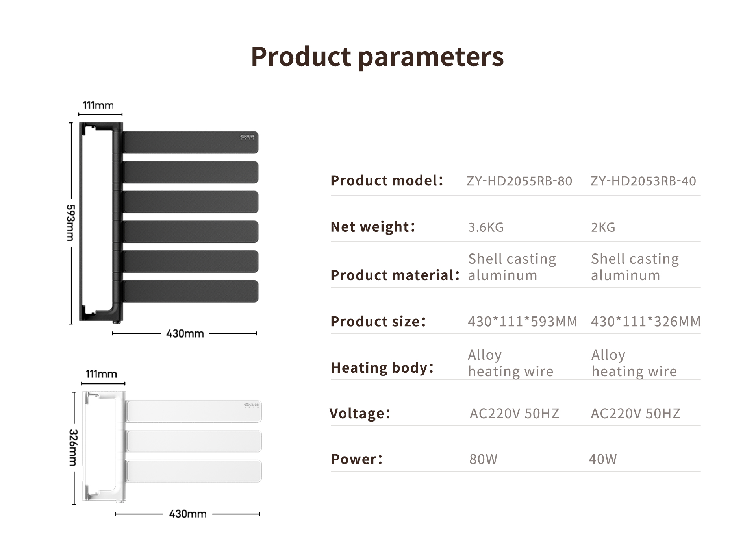The height and width of the screenshot is (551, 756).
Task: Select the 80W power value
Action: tap(484, 459)
